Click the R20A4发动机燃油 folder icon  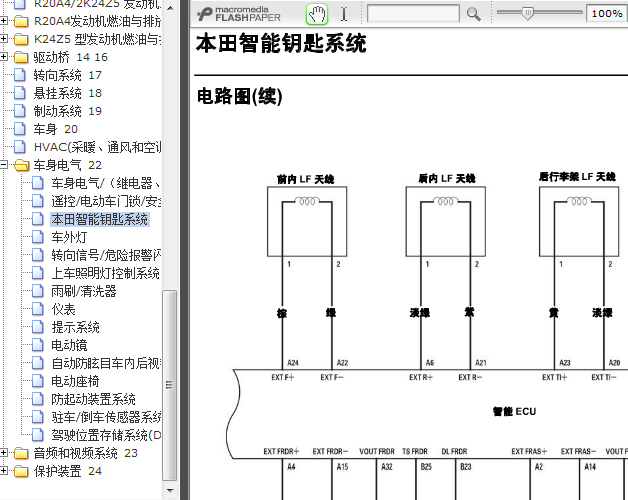21,21
